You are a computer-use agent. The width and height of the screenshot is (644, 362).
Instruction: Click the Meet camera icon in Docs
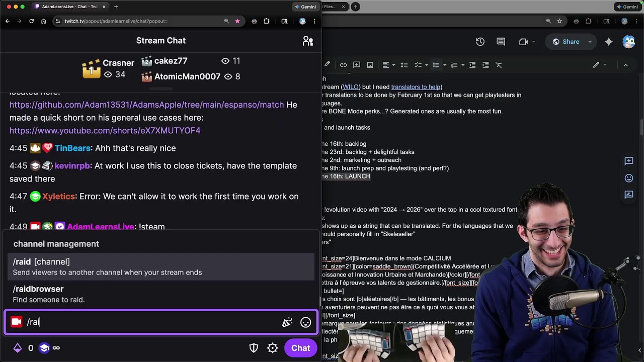[523, 42]
